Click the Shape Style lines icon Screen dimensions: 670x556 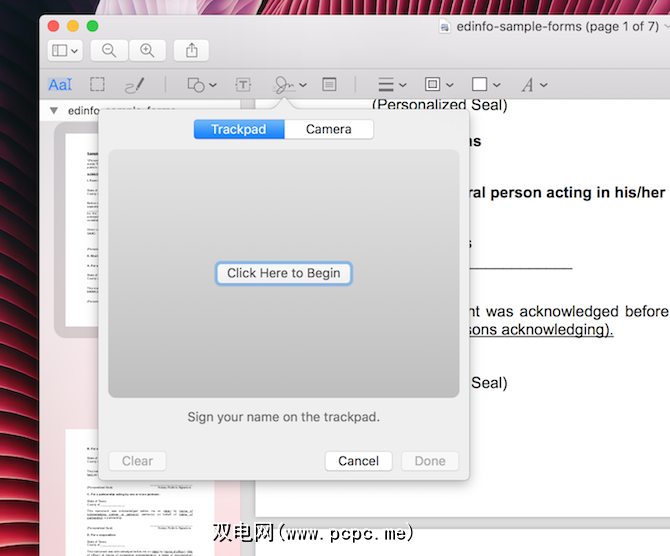click(x=386, y=85)
